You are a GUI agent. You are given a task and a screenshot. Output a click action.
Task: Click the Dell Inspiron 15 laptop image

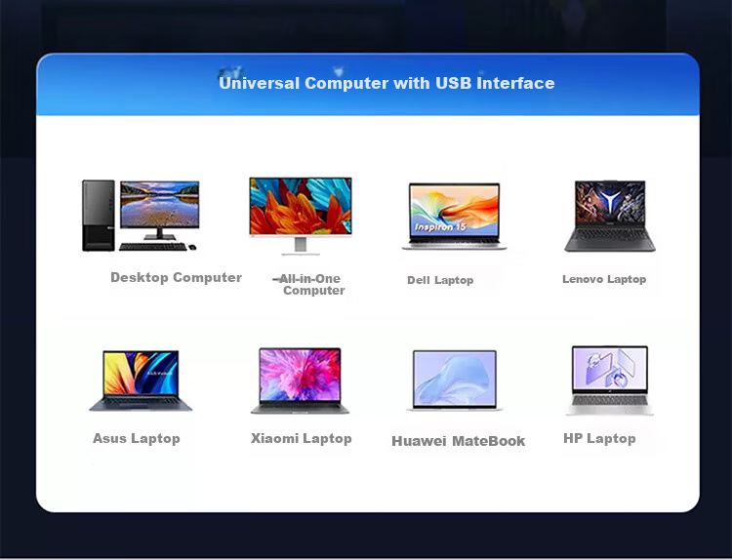[x=454, y=216]
